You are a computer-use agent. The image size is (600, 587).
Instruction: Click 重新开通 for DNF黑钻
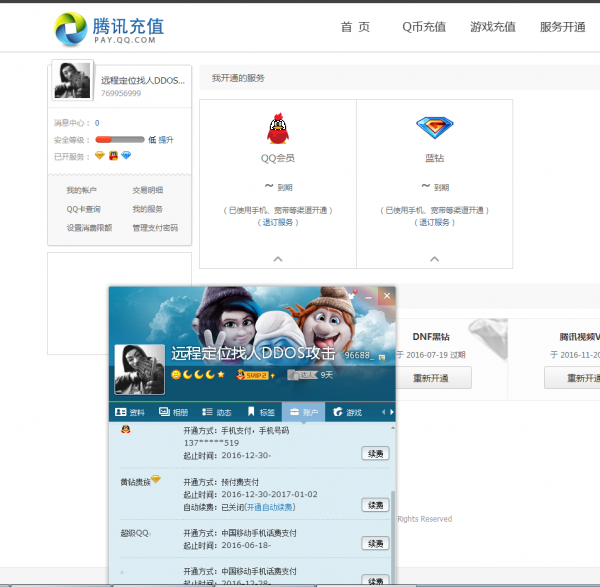coord(431,378)
